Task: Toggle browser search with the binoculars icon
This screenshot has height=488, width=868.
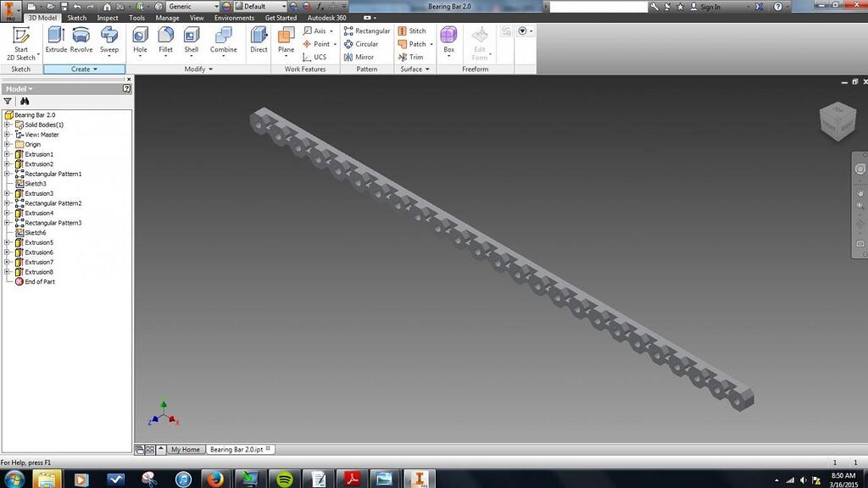Action: (25, 100)
